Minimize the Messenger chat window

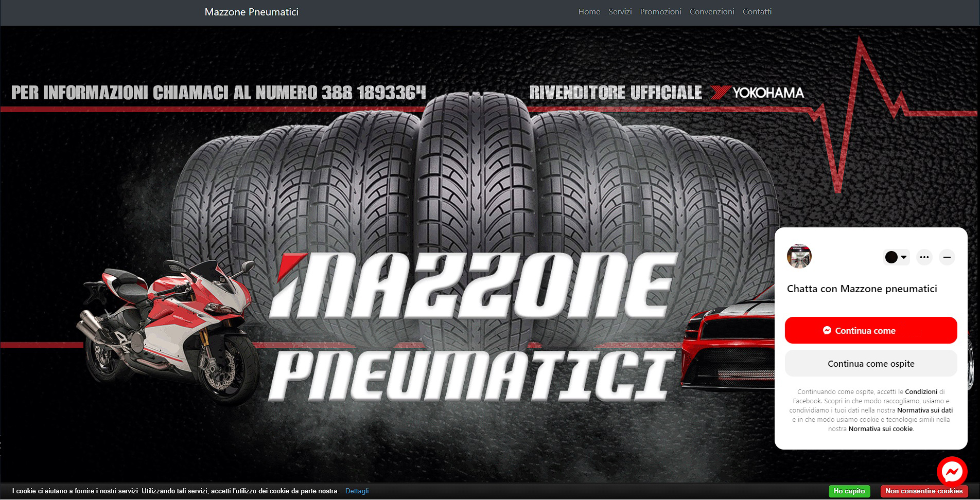pos(947,257)
